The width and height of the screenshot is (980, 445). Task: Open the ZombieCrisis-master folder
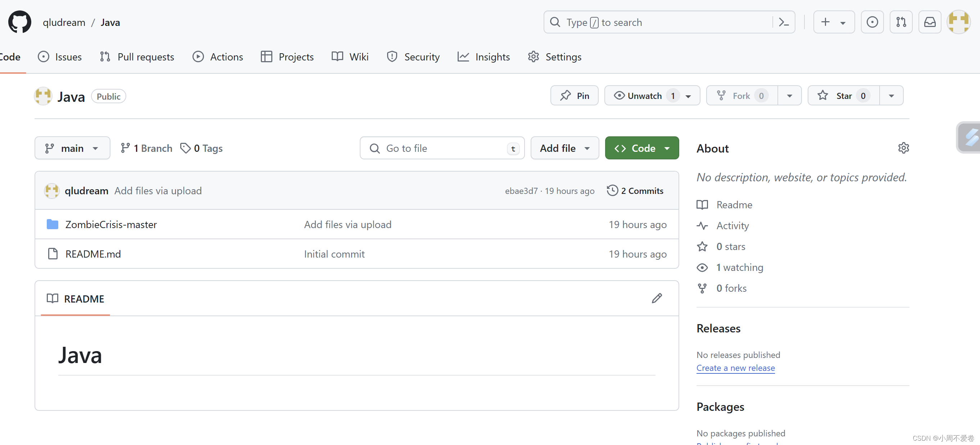111,224
